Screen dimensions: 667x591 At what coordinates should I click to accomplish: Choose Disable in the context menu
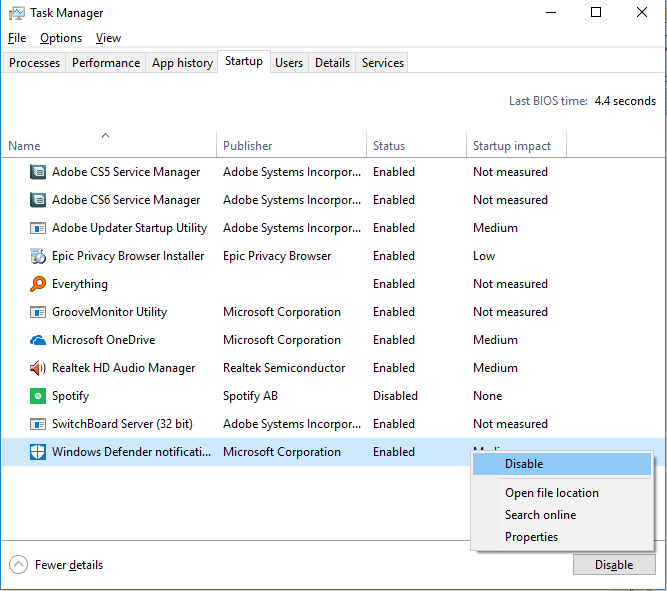[562, 464]
